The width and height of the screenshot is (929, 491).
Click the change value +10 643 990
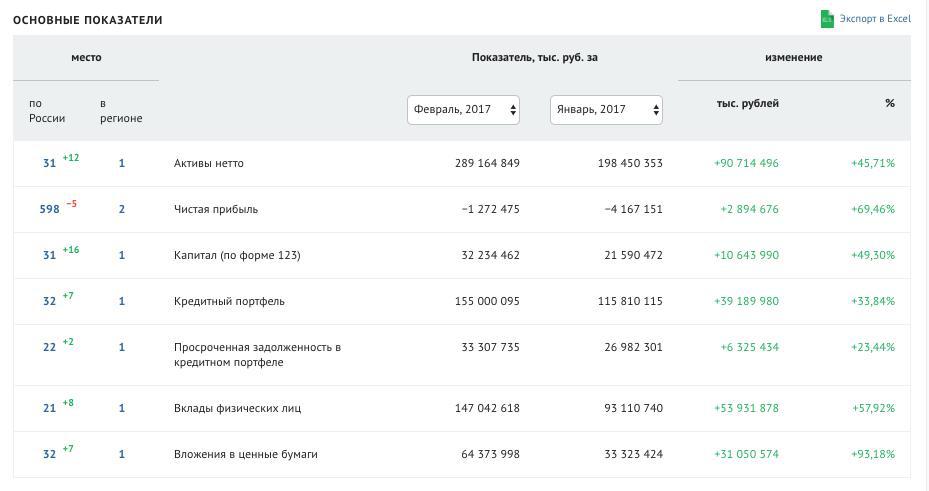(x=747, y=255)
